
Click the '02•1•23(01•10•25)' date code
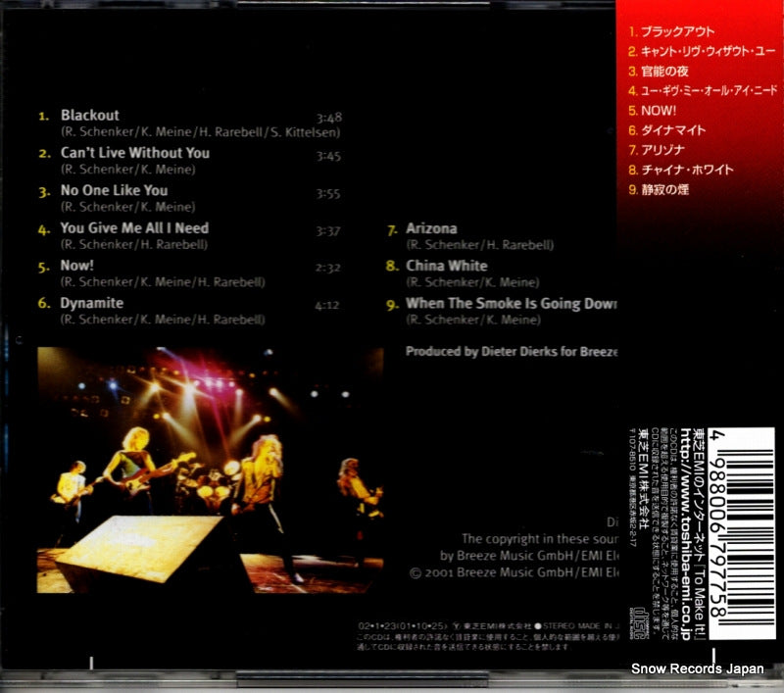point(403,626)
